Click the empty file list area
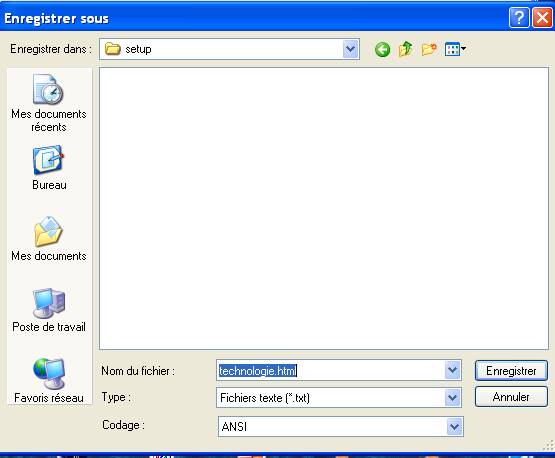This screenshot has width=555, height=458. point(324,208)
